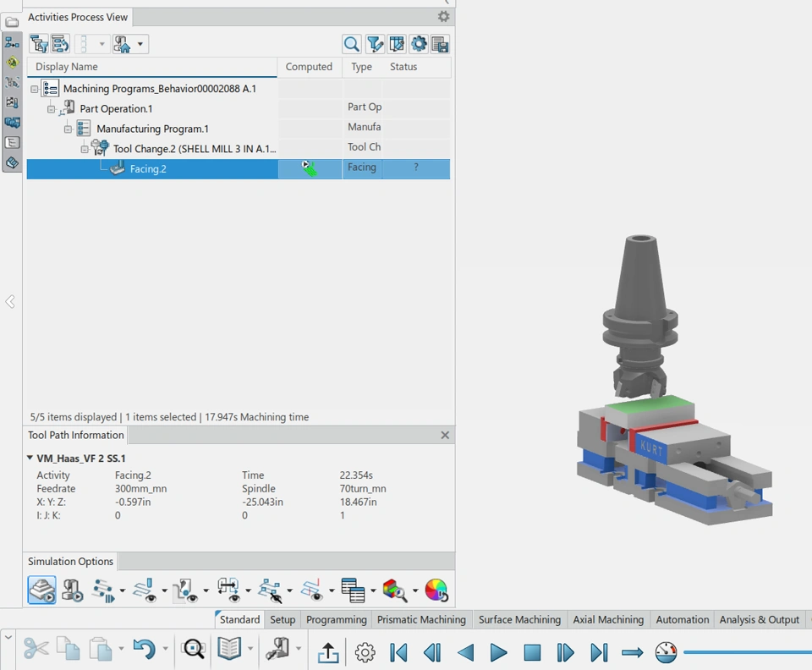
Task: Collapse the Tool Change.2 node
Action: coord(85,149)
